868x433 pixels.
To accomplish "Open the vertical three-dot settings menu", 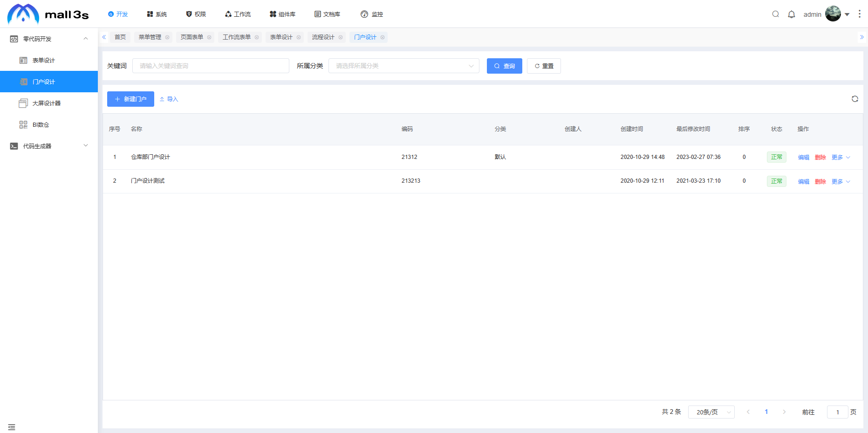I will coord(860,14).
